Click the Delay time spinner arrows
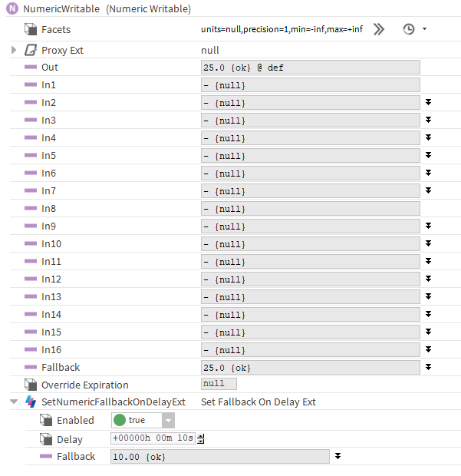The height and width of the screenshot is (476, 461). [201, 439]
